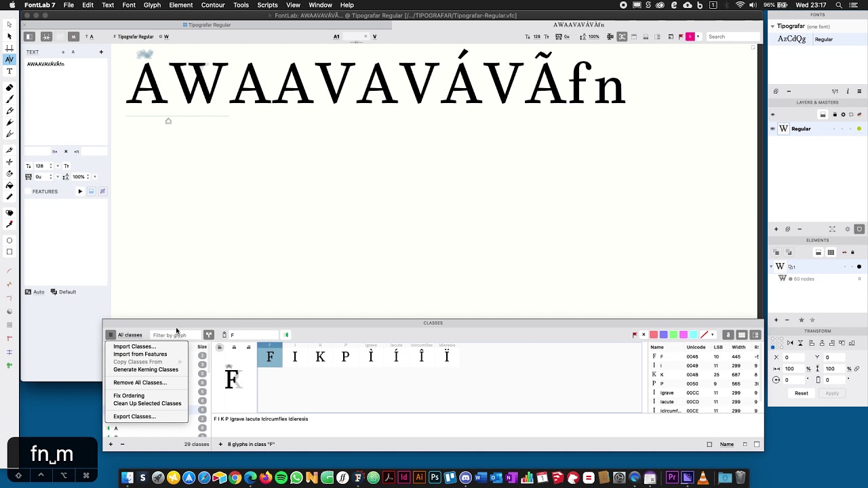868x488 pixels.
Task: Pick the blue color flag swatch
Action: [664, 335]
